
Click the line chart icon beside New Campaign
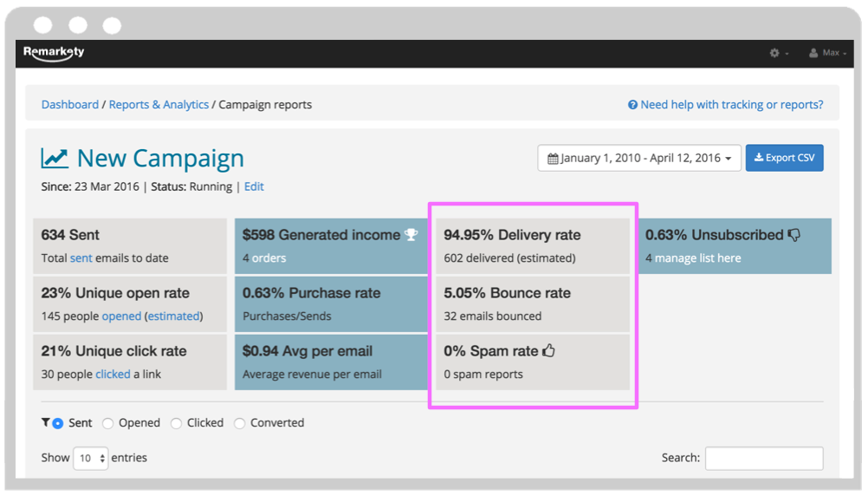click(x=55, y=159)
